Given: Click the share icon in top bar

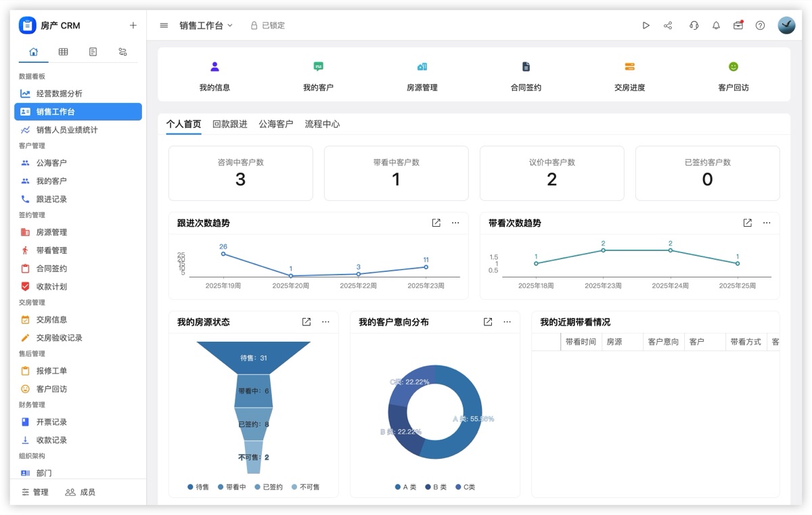Looking at the screenshot, I should click(668, 26).
